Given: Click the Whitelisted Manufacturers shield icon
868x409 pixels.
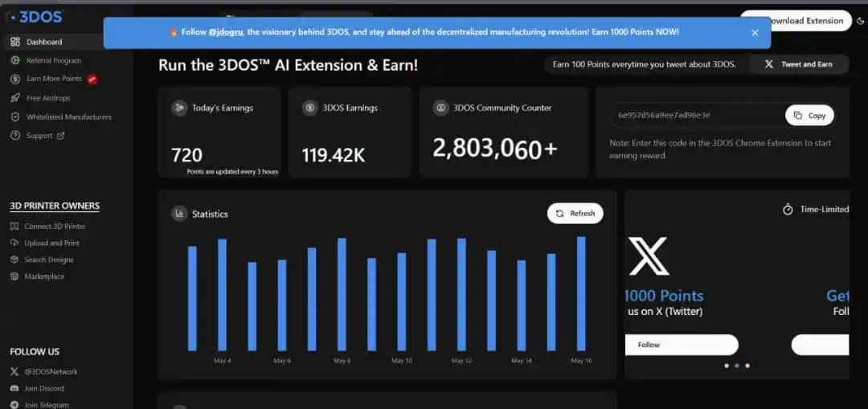Looking at the screenshot, I should coord(15,117).
